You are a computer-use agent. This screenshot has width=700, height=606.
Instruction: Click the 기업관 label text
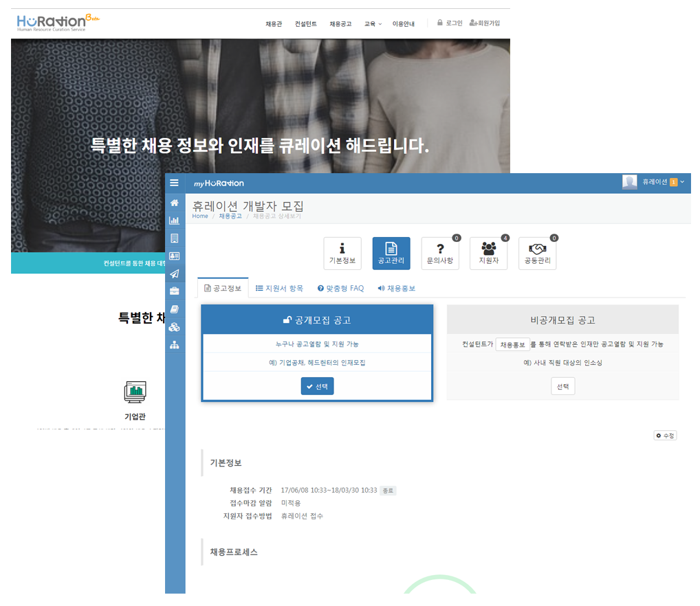(135, 416)
